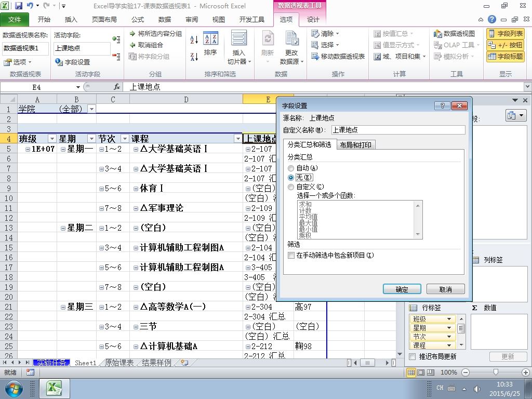Open 学院 (全部) filter dropdown
Viewport: 532px width, 399px height.
point(91,109)
